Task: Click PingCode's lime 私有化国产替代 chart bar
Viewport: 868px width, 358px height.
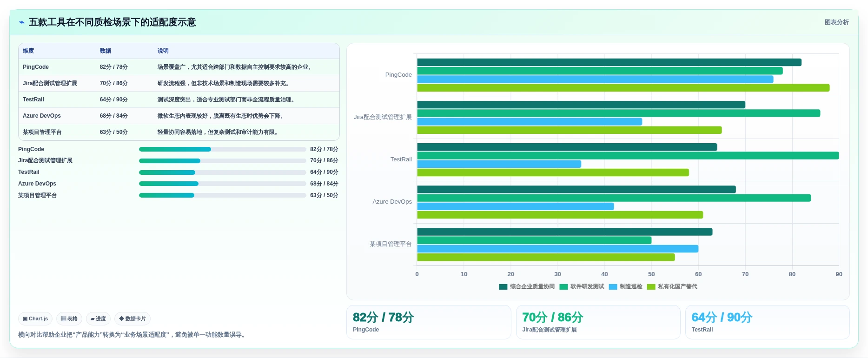Action: pyautogui.click(x=623, y=88)
